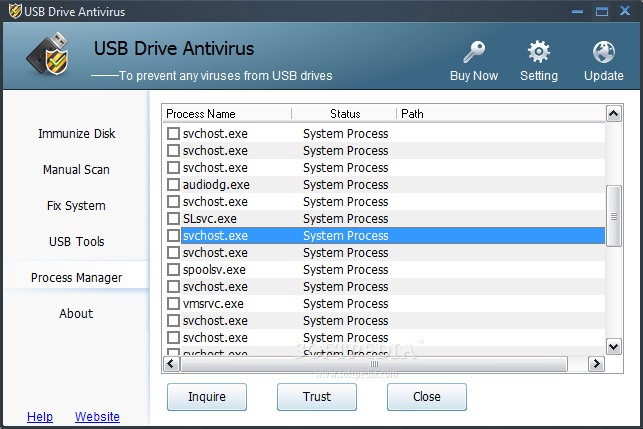Open Immunize Disk section
This screenshot has width=643, height=429.
pyautogui.click(x=77, y=134)
